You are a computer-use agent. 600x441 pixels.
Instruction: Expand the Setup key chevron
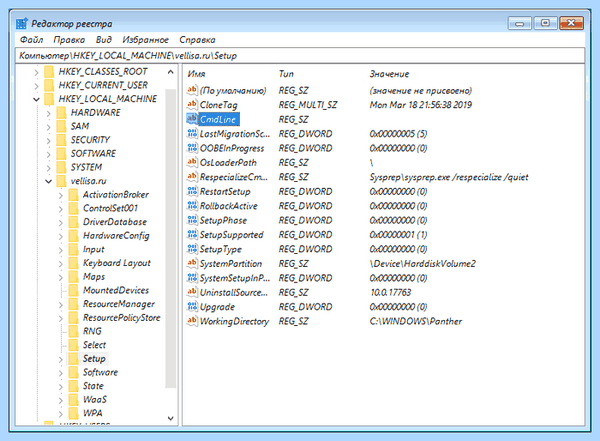click(x=61, y=359)
